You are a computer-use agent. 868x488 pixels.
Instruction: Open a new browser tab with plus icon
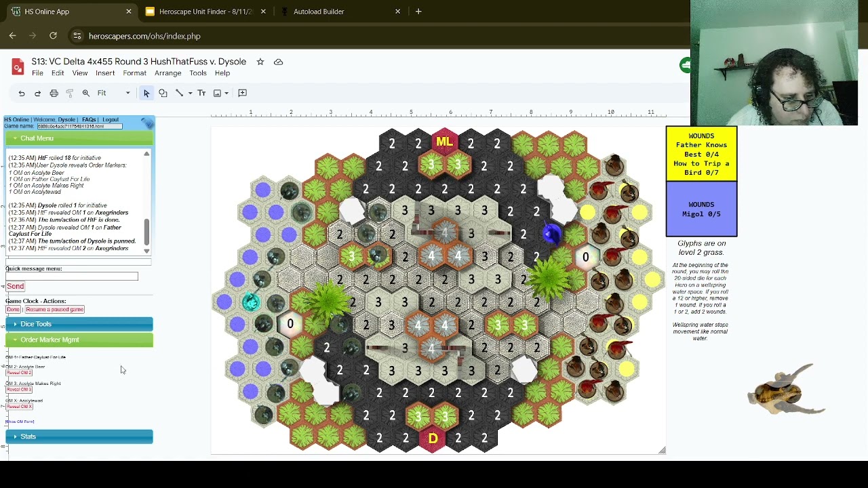pyautogui.click(x=418, y=12)
